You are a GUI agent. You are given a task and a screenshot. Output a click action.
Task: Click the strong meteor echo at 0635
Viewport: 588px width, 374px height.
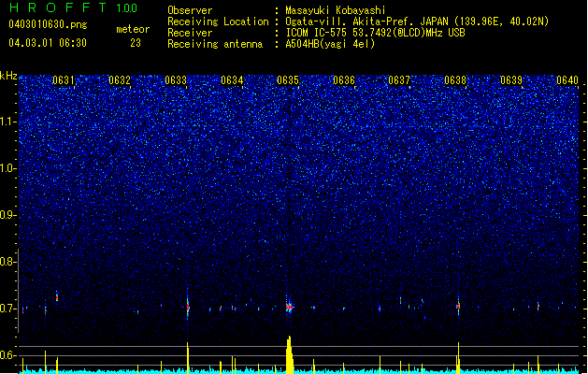click(289, 307)
